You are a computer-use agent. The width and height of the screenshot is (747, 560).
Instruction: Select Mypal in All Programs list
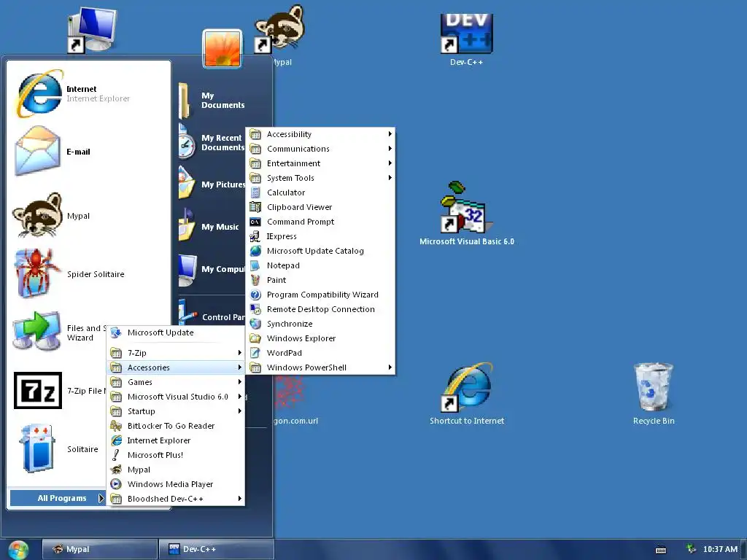click(x=176, y=470)
